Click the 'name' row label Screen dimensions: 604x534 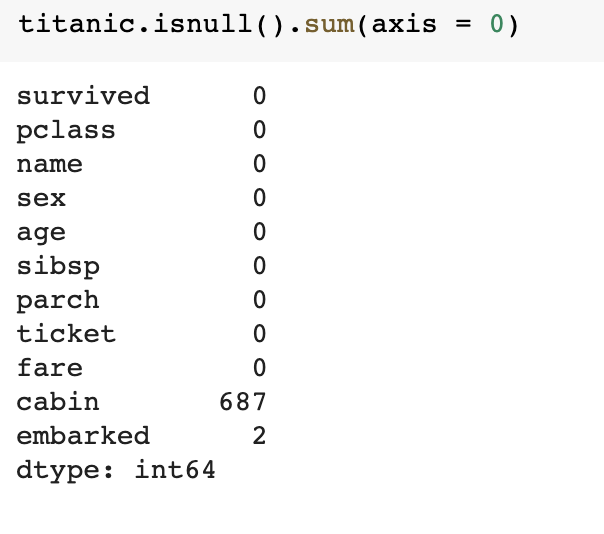tap(50, 164)
